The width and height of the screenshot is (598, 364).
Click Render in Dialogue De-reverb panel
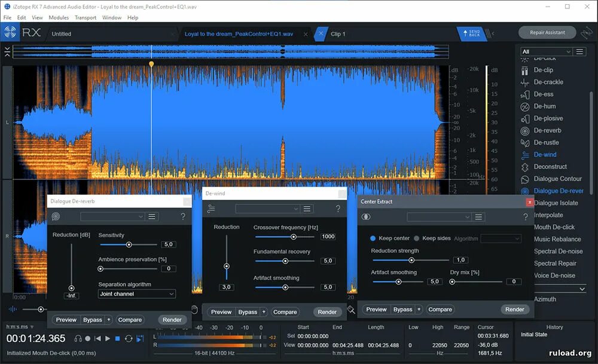click(x=172, y=320)
